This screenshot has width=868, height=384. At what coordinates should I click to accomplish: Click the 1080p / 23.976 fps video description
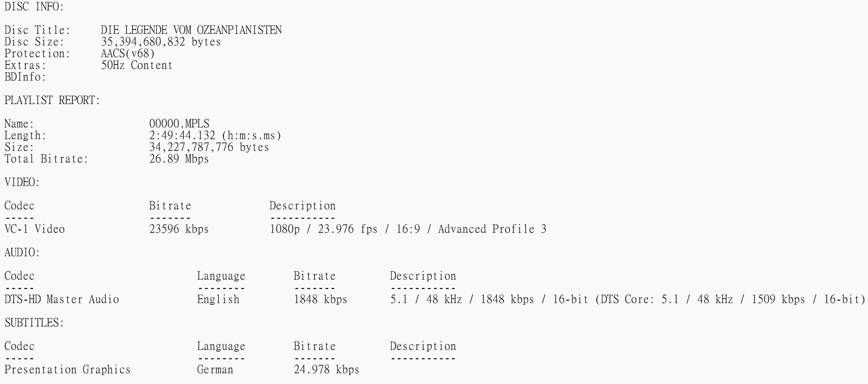pyautogui.click(x=408, y=229)
